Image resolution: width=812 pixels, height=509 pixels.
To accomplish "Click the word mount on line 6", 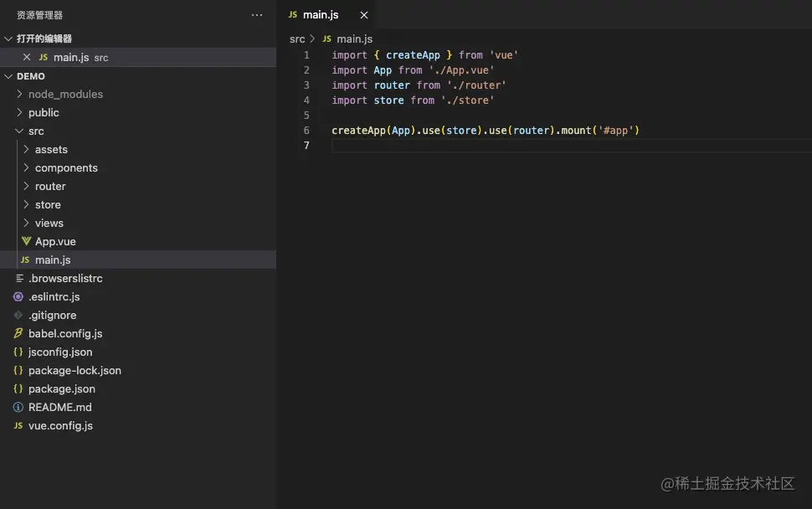I will click(x=577, y=131).
